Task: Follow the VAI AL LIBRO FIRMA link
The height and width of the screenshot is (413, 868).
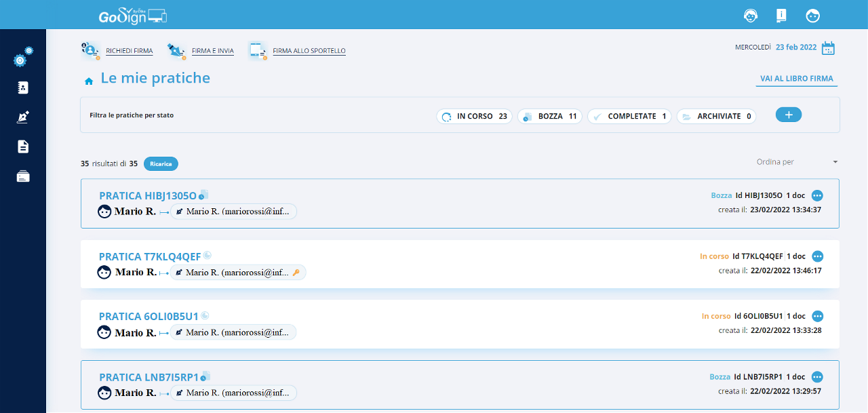Action: [796, 79]
